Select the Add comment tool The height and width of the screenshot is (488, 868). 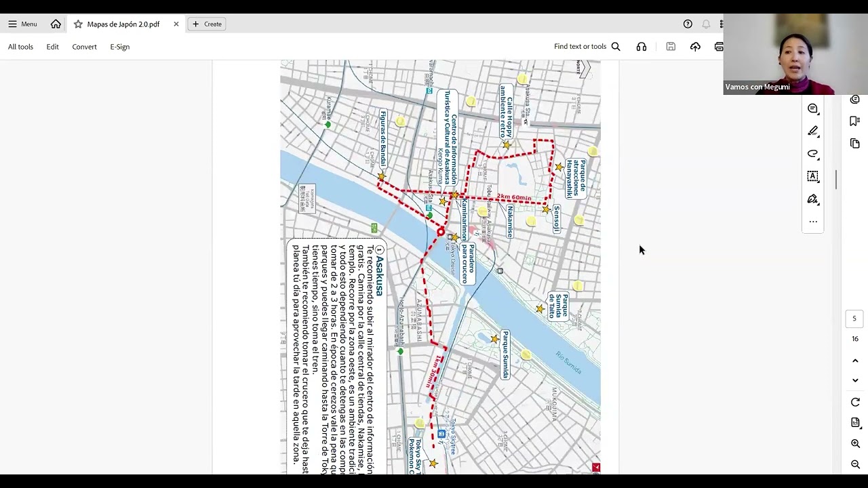tap(813, 108)
